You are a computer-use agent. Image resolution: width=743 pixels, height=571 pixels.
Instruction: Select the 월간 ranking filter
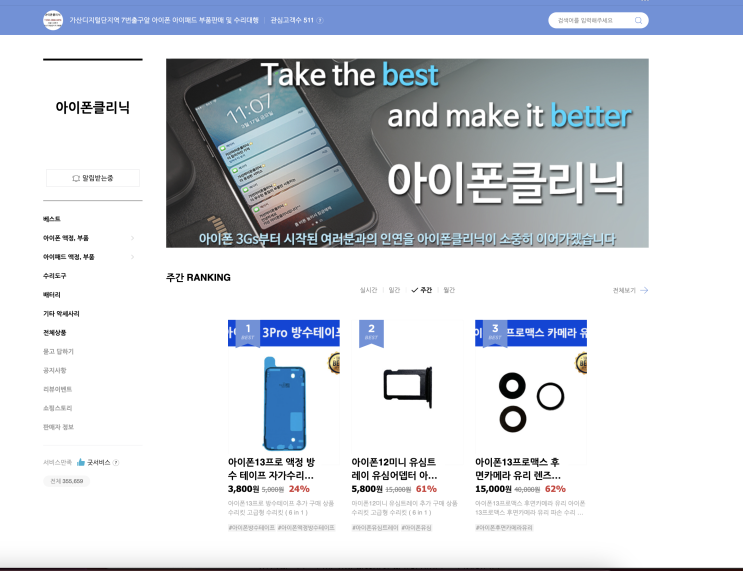[449, 290]
